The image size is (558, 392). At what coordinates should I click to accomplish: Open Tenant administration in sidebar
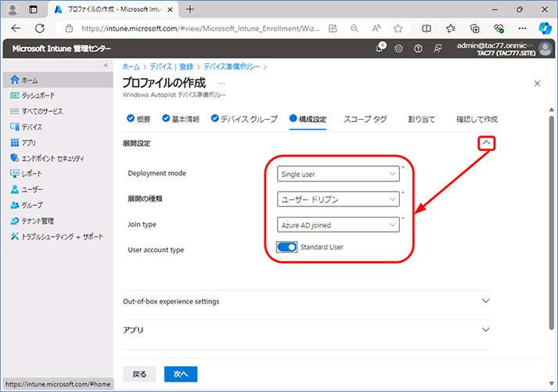(x=32, y=221)
